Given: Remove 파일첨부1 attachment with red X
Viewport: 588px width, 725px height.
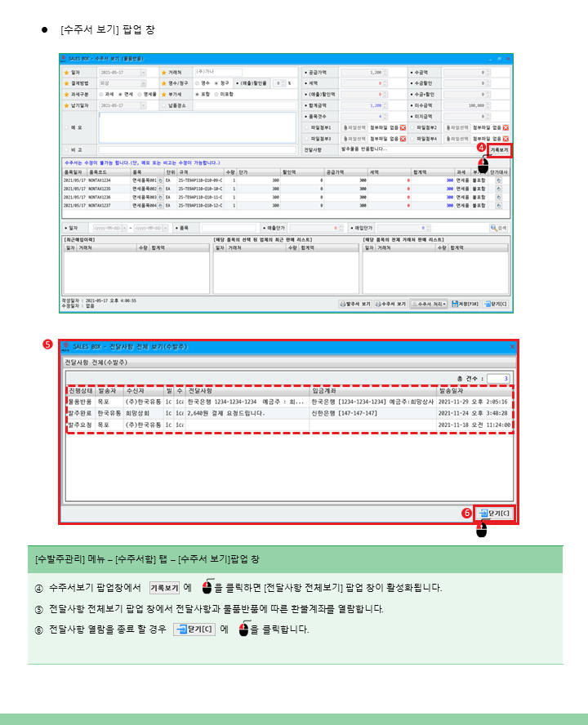Looking at the screenshot, I should click(403, 127).
